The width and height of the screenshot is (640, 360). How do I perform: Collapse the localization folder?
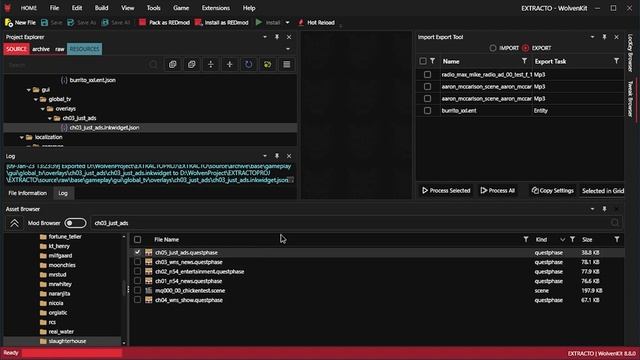[x=22, y=137]
